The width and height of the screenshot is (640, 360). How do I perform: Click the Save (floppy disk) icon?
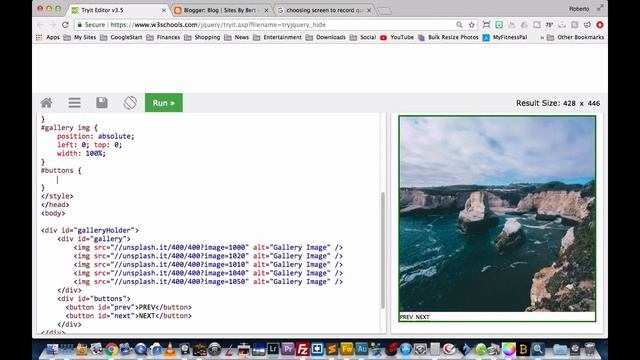click(x=102, y=103)
